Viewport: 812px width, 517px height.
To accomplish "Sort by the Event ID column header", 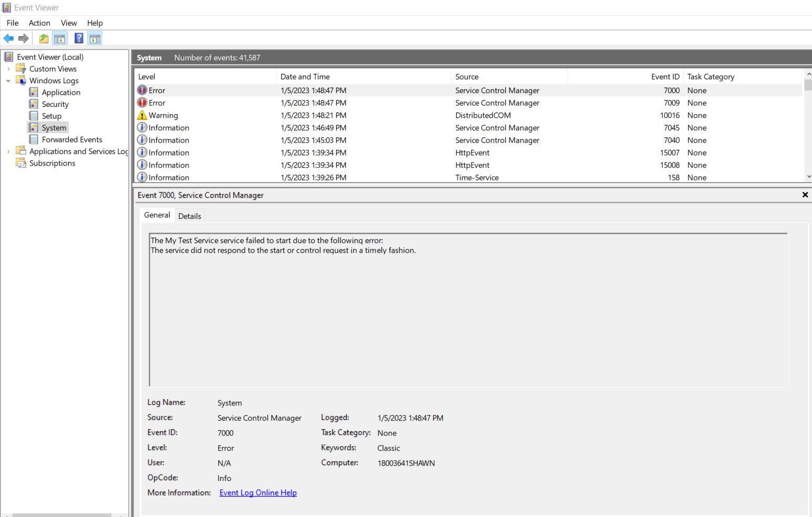I will [625, 76].
